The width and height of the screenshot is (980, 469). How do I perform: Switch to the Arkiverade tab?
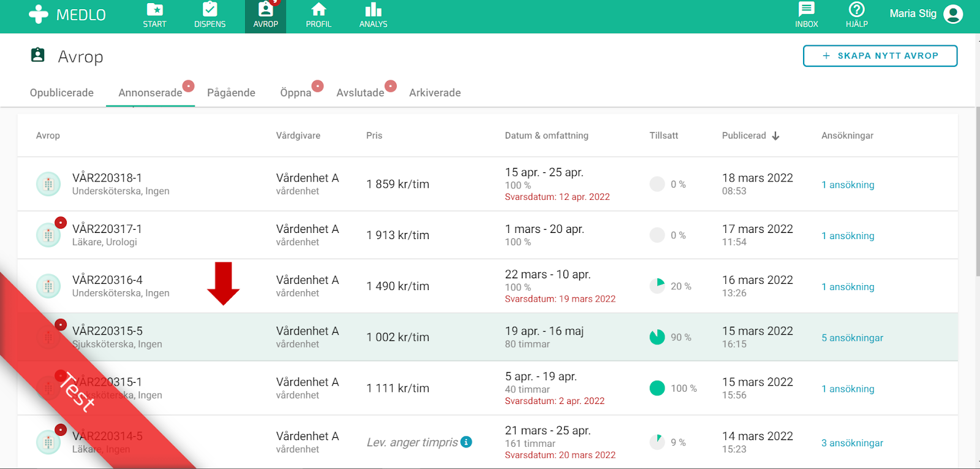pos(435,93)
